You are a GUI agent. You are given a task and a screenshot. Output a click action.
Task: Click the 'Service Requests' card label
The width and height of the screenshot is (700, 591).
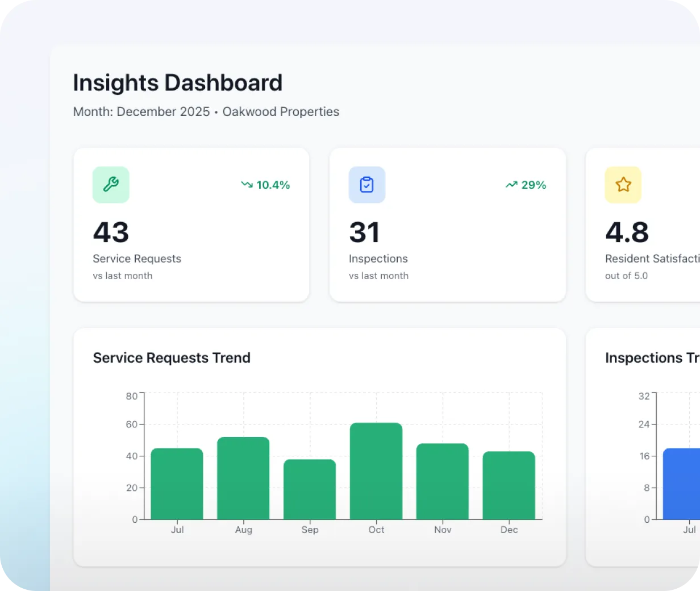click(137, 259)
